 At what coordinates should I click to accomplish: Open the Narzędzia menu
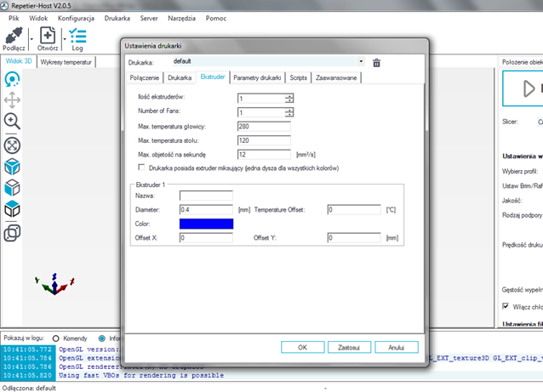point(182,19)
